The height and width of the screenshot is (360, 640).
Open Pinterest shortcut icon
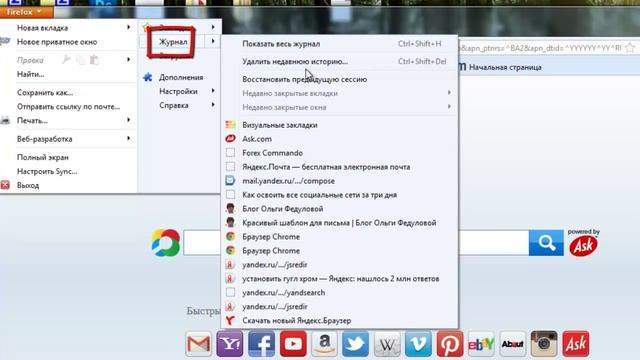(x=450, y=344)
